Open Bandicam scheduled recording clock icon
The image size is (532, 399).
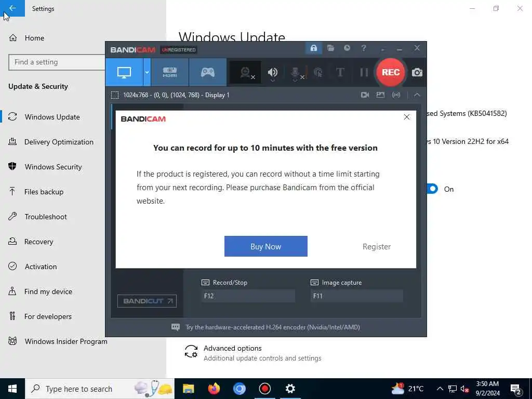pyautogui.click(x=347, y=48)
